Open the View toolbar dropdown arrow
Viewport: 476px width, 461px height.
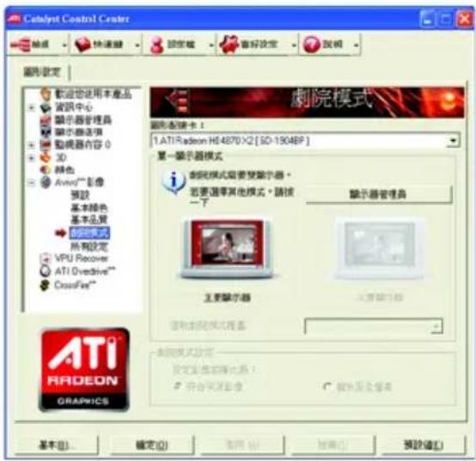point(64,45)
